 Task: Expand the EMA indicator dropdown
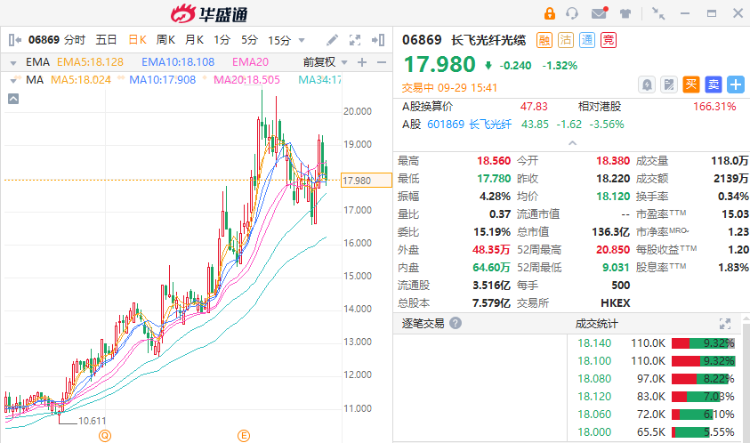pos(13,63)
